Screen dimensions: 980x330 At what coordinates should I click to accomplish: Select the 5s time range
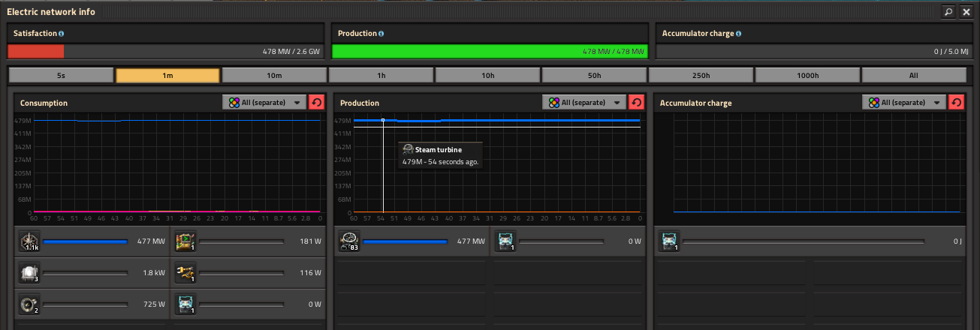tap(61, 76)
